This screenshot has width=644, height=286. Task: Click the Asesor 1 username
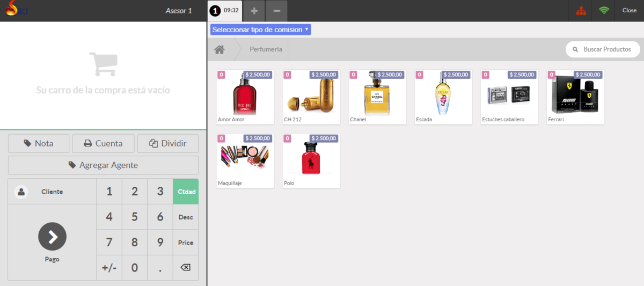coord(179,11)
